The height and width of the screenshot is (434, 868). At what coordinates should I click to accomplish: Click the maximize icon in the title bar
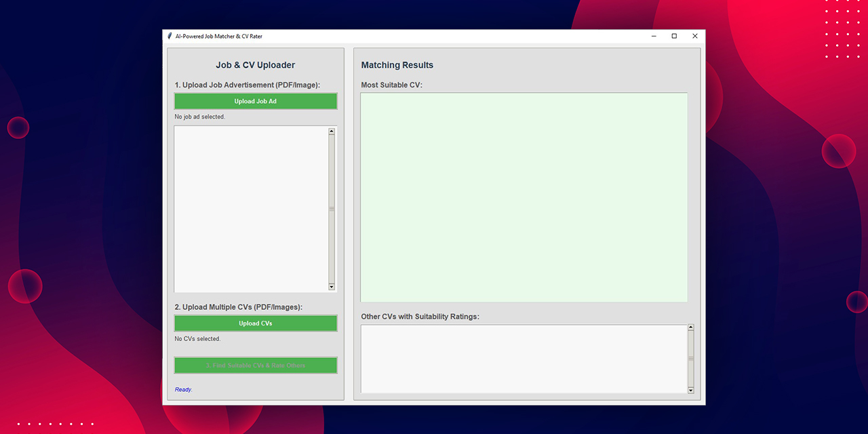[x=673, y=36]
